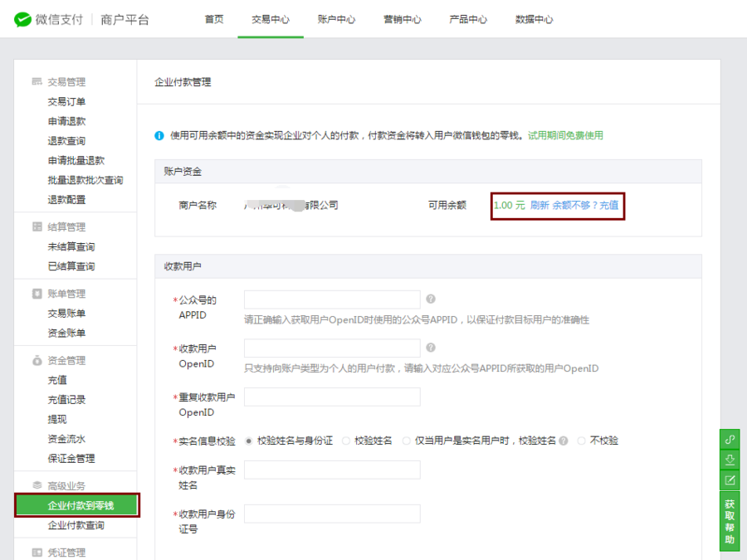This screenshot has height=560, width=747.
Task: Open 已结算查询 in the sidebar
Action: click(x=71, y=266)
